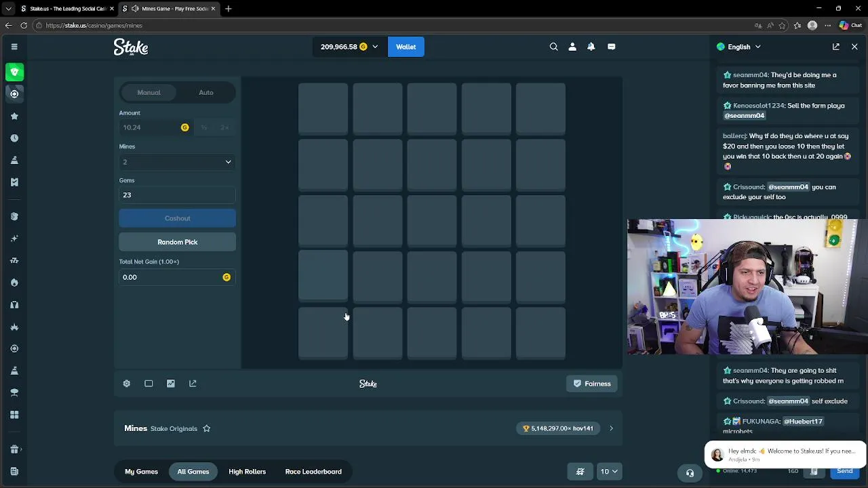Click the green shield icon in sidebar
The width and height of the screenshot is (868, 488).
click(x=14, y=72)
